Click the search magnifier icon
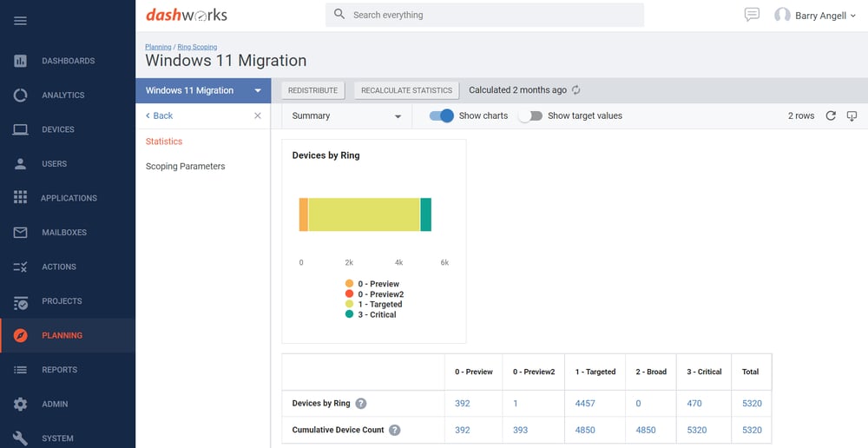Viewport: 868px width, 448px height. (x=339, y=15)
